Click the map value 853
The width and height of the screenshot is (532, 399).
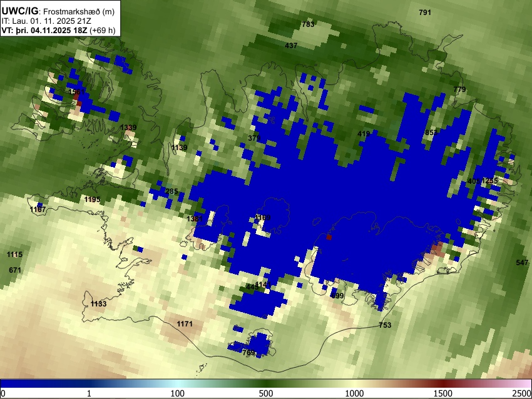point(431,133)
